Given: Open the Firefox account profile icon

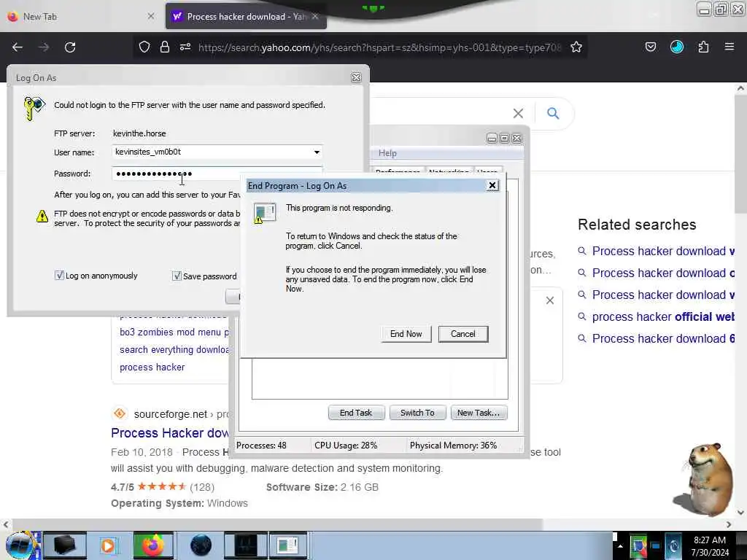Looking at the screenshot, I should pos(676,47).
